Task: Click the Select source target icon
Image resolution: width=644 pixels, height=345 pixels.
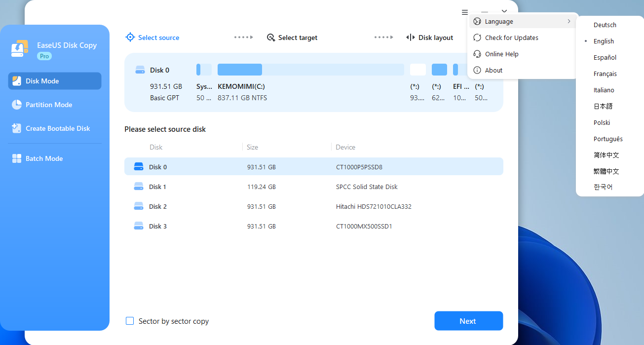Action: click(x=130, y=38)
